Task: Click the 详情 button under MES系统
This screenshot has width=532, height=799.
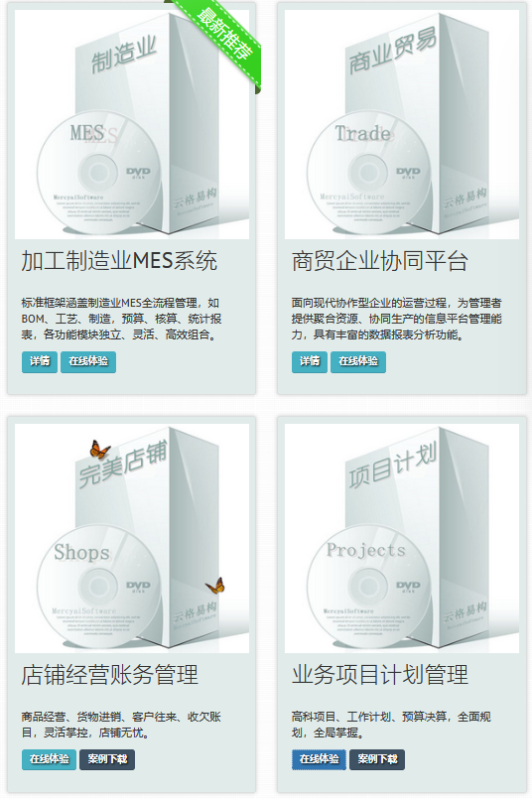Action: (40, 362)
